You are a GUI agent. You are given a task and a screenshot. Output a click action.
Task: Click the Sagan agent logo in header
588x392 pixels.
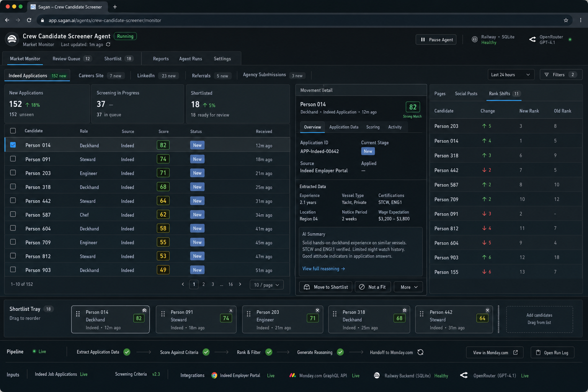[x=12, y=39]
